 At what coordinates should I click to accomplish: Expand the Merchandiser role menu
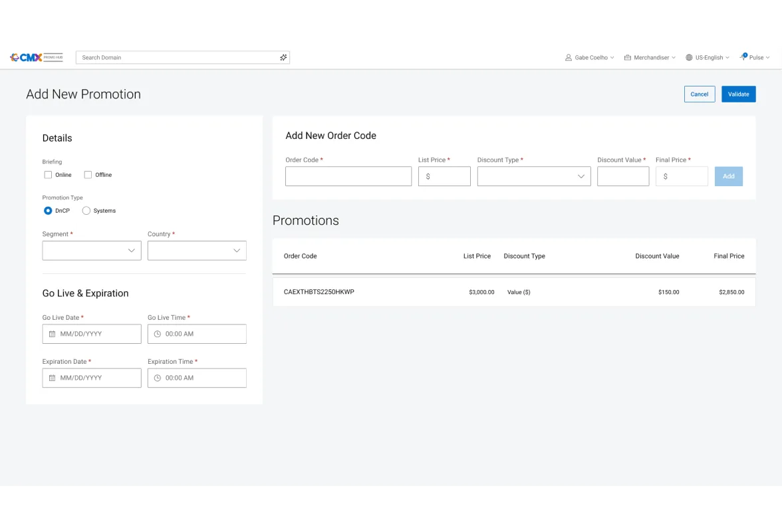(650, 57)
